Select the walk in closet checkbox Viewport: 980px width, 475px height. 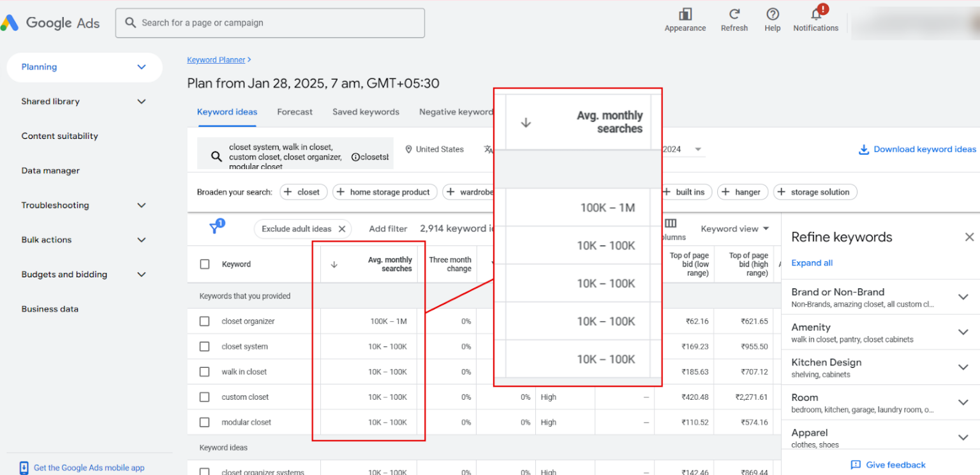coord(204,372)
